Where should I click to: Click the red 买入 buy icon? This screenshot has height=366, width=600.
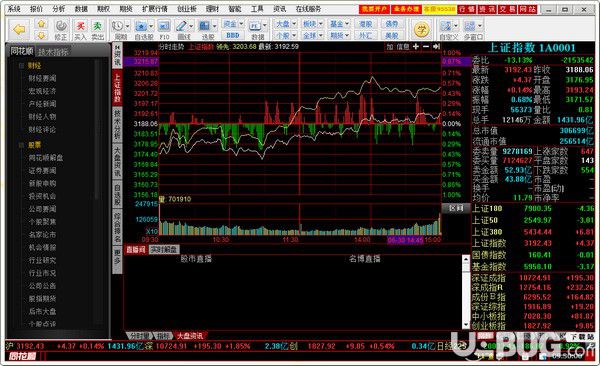pyautogui.click(x=80, y=30)
